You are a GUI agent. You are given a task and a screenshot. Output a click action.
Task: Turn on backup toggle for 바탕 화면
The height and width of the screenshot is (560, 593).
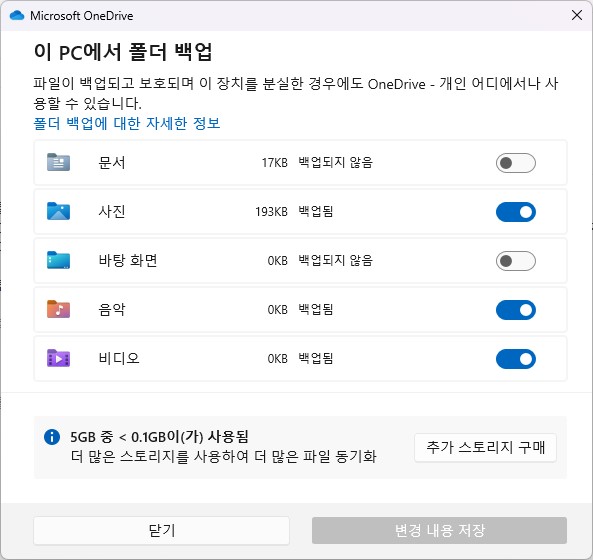[515, 261]
